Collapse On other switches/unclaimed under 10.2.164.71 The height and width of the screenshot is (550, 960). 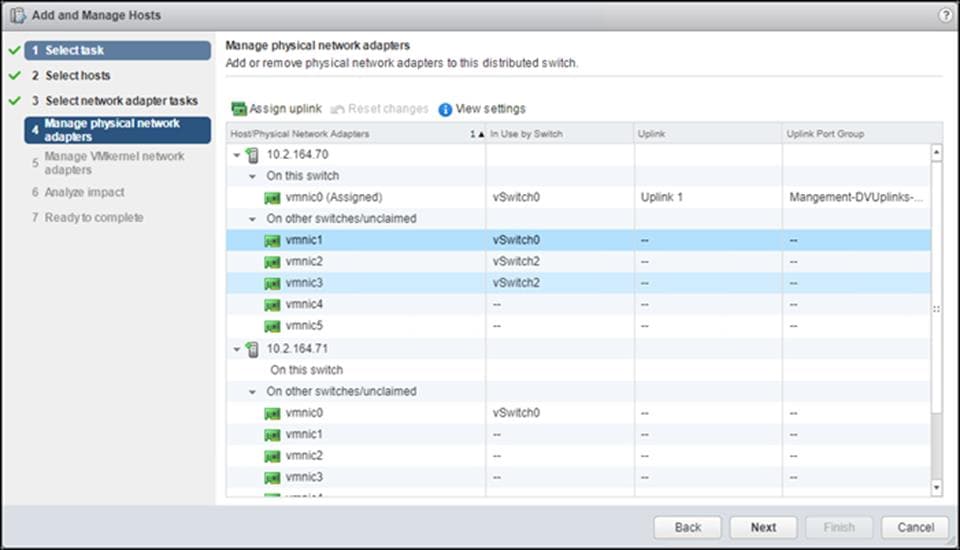[x=252, y=392]
